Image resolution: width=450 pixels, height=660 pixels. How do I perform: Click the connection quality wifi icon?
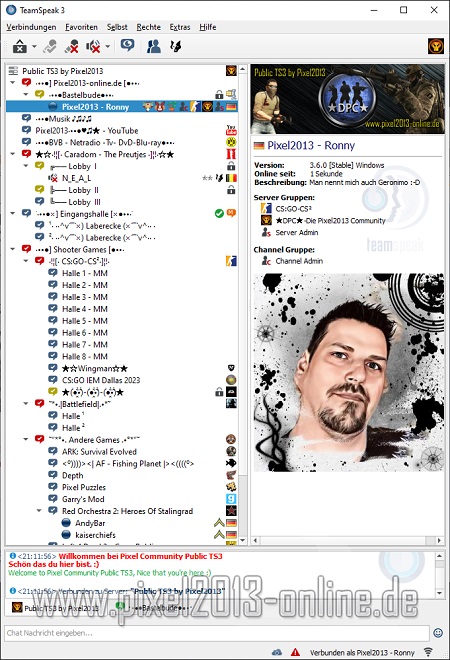pos(428,652)
